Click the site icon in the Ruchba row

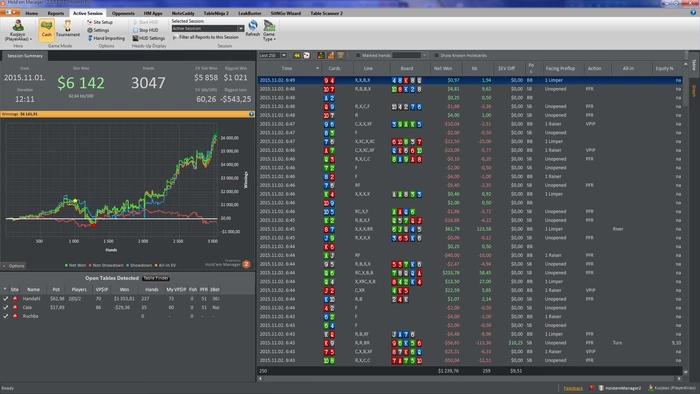coord(15,316)
